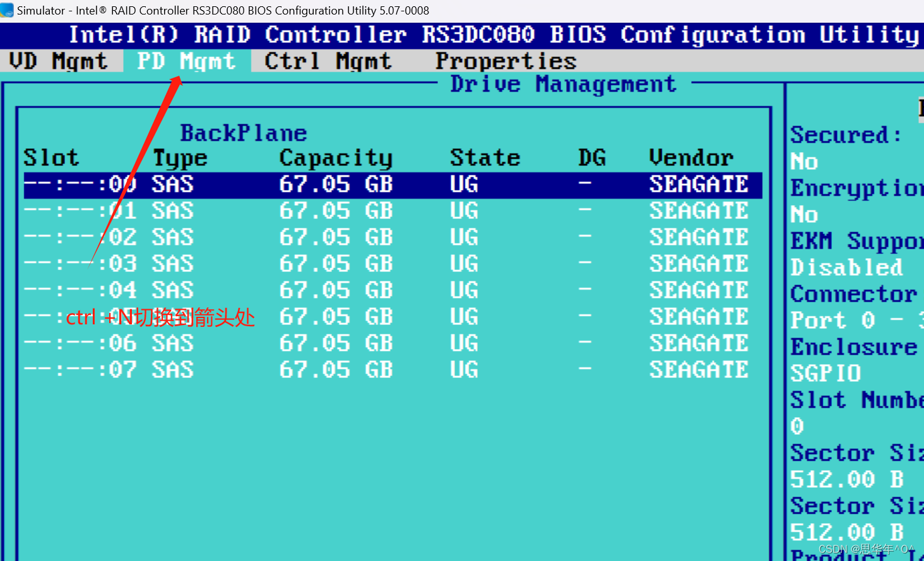Select drive slot 04 SEAGATE drive
This screenshot has width=924, height=561.
pyautogui.click(x=252, y=290)
